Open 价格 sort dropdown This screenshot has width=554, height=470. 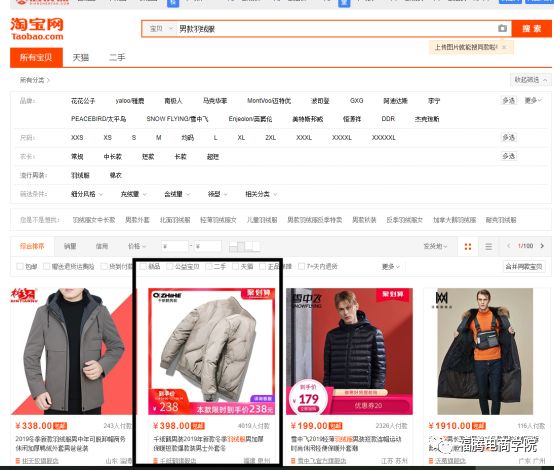point(137,246)
